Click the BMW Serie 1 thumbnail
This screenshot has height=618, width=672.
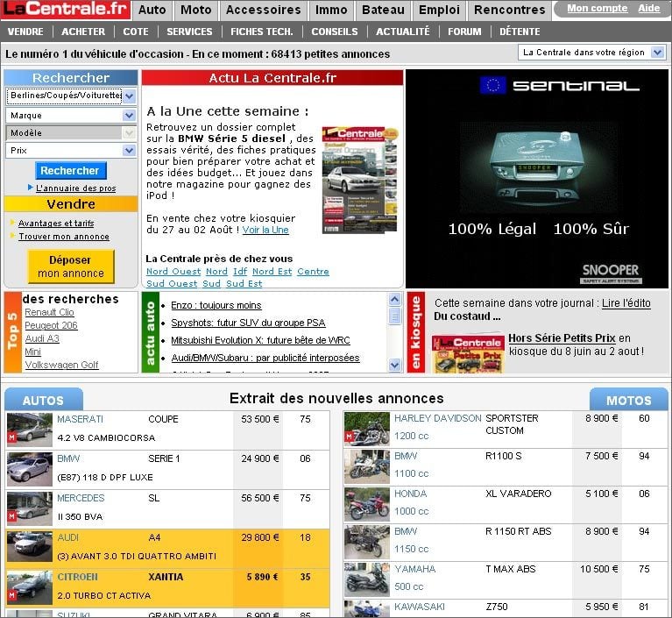29,468
